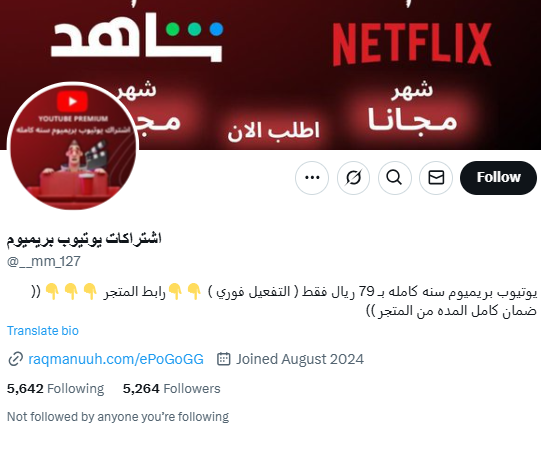
Task: Click the calendar icon beside Joined
Action: tap(224, 359)
